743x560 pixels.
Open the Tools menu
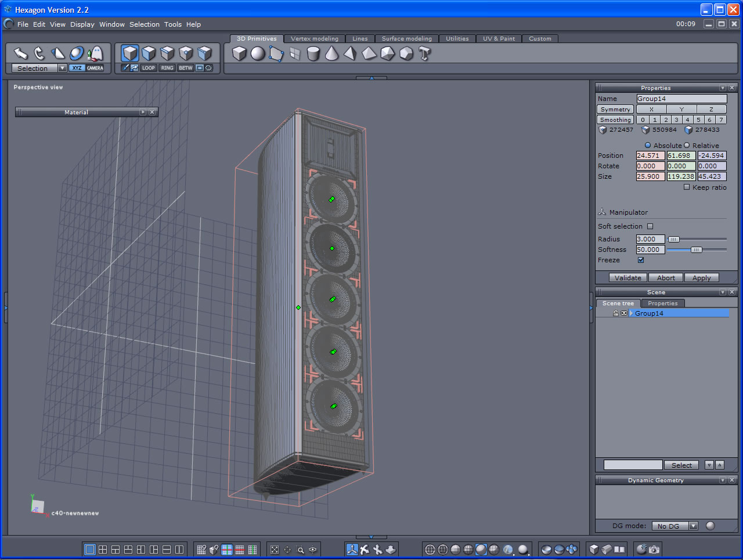point(172,24)
